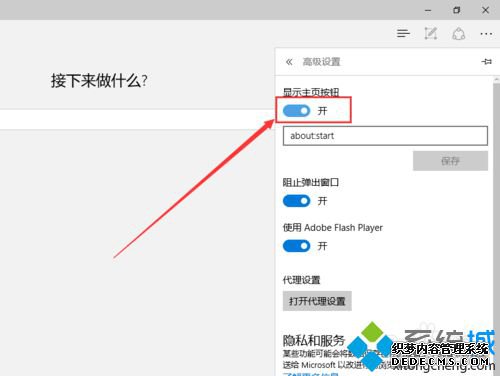The height and width of the screenshot is (376, 500).
Task: Minimize the browser window
Action: [x=428, y=10]
